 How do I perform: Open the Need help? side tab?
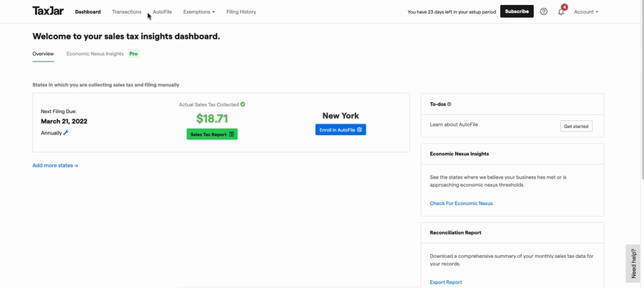tap(633, 263)
